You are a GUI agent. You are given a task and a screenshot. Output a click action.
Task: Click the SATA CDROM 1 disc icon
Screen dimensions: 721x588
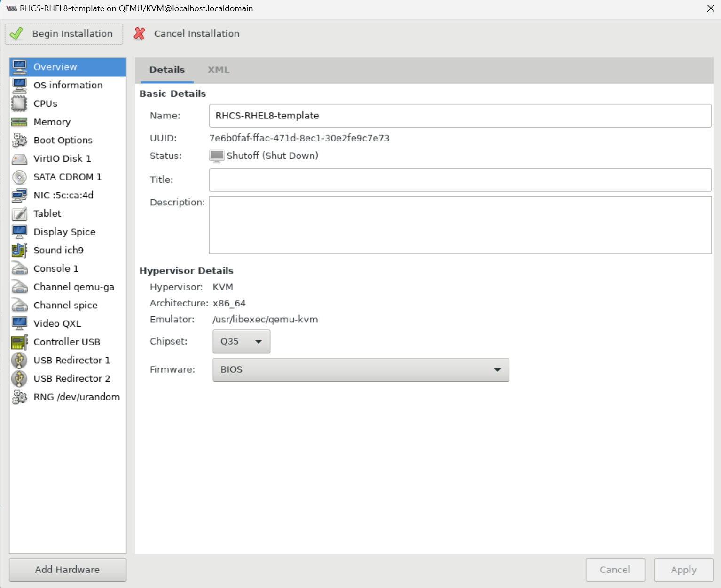(20, 177)
